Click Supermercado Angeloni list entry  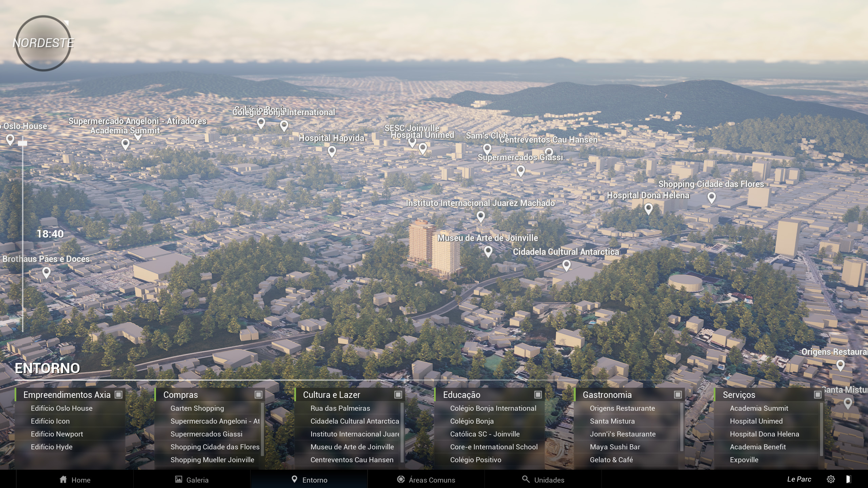(x=208, y=421)
